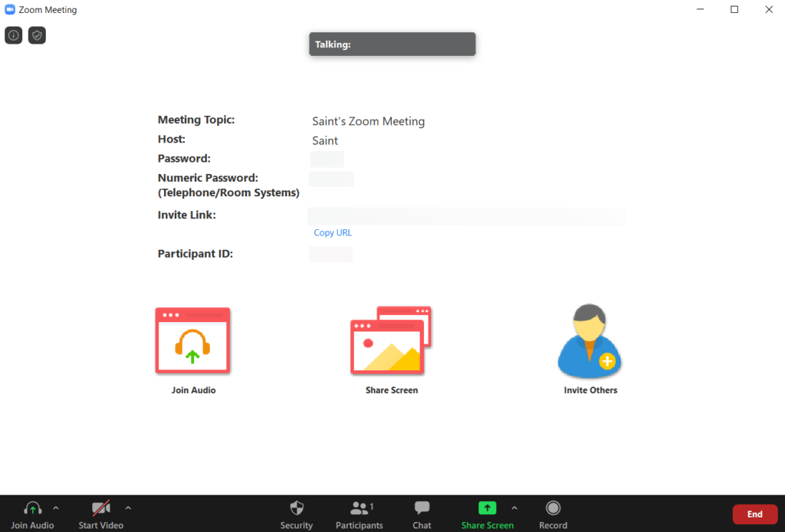Click End to leave the meeting
Screen dimensions: 785x532
pyautogui.click(x=755, y=514)
